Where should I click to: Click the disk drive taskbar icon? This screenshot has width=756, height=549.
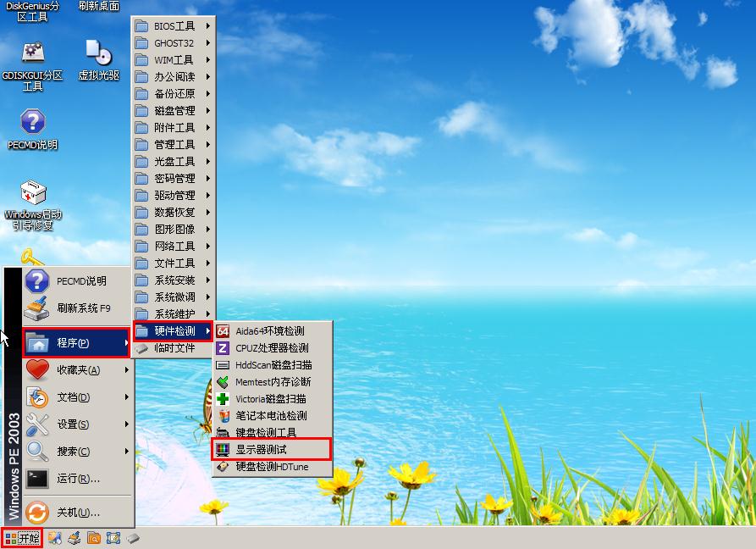tap(133, 538)
